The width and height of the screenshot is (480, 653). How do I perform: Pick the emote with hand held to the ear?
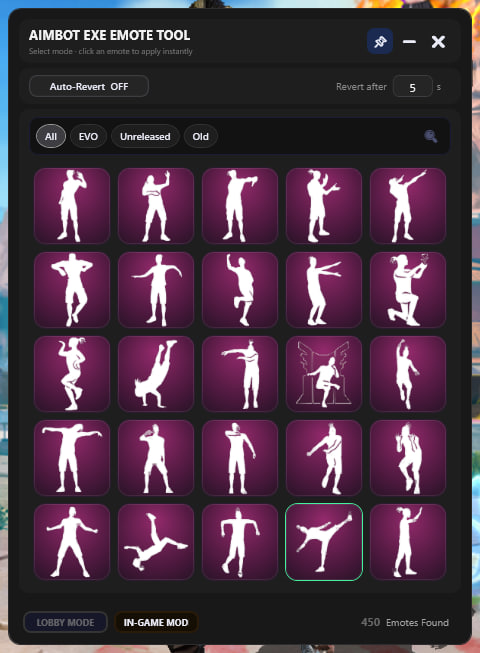[x=72, y=206]
